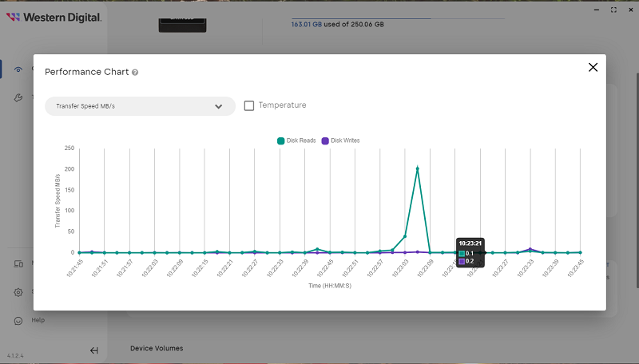Click the chevron arrow in metric dropdown

tap(218, 107)
